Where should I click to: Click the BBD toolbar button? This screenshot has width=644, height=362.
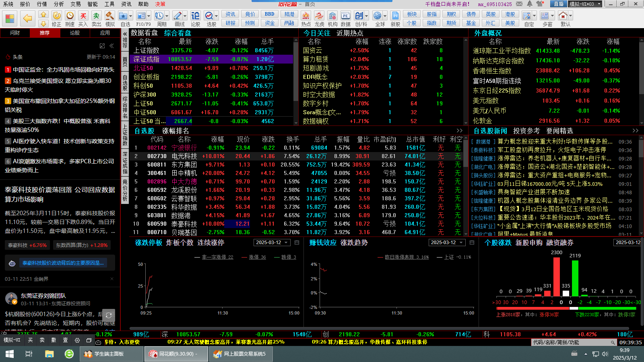tap(270, 14)
